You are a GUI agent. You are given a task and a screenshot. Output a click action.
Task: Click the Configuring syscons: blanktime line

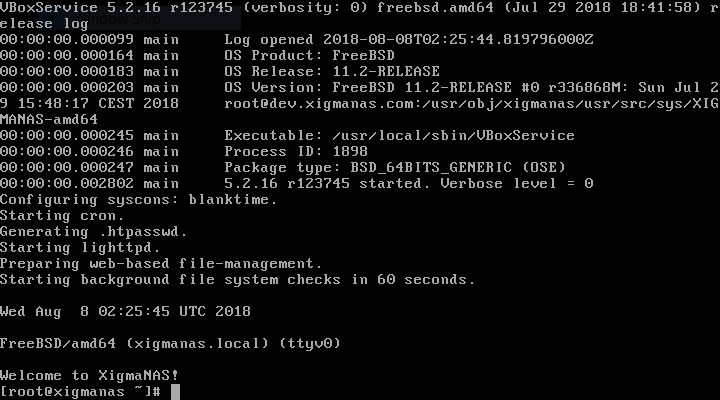point(138,199)
